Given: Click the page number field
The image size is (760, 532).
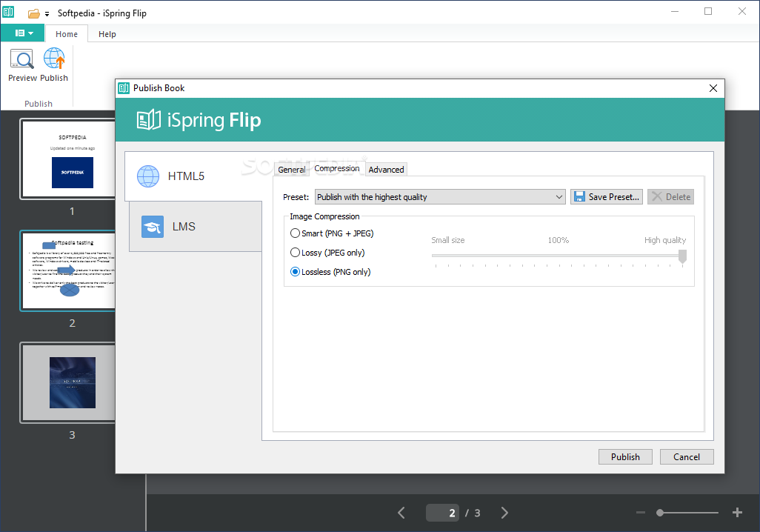Looking at the screenshot, I should coord(442,513).
